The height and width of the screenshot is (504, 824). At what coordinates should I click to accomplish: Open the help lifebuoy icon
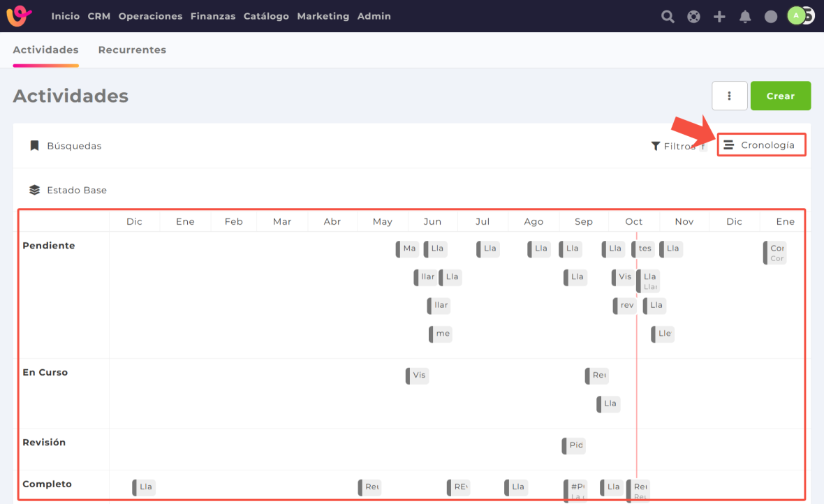(693, 17)
